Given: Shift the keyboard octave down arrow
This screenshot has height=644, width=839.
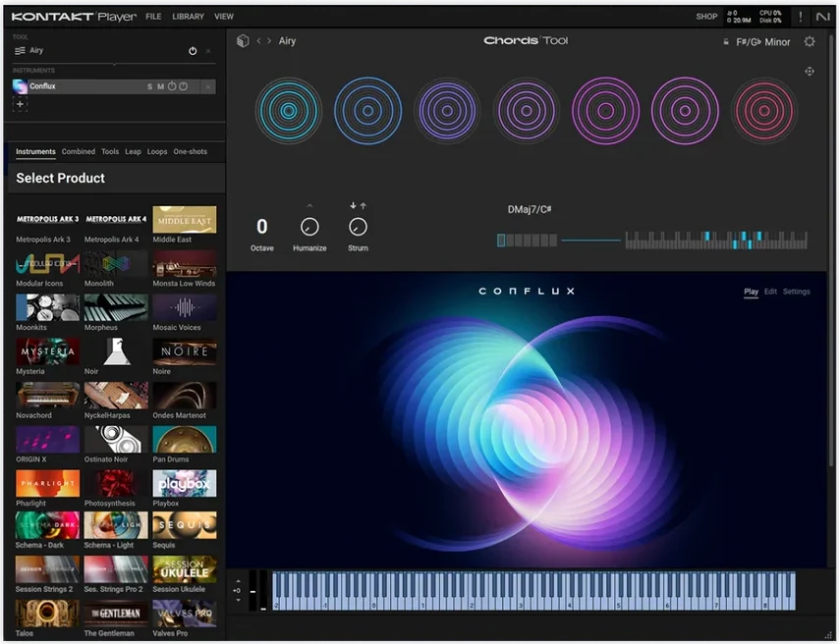Looking at the screenshot, I should click(x=238, y=600).
